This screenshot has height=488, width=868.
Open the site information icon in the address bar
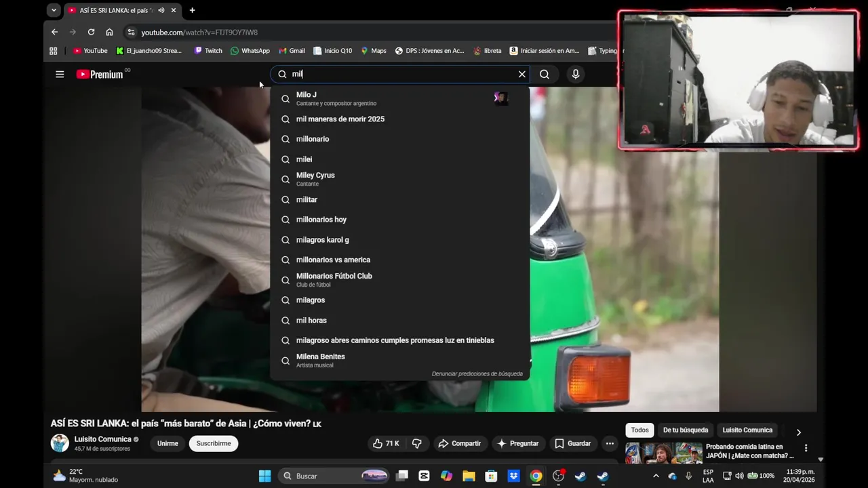pyautogui.click(x=131, y=32)
